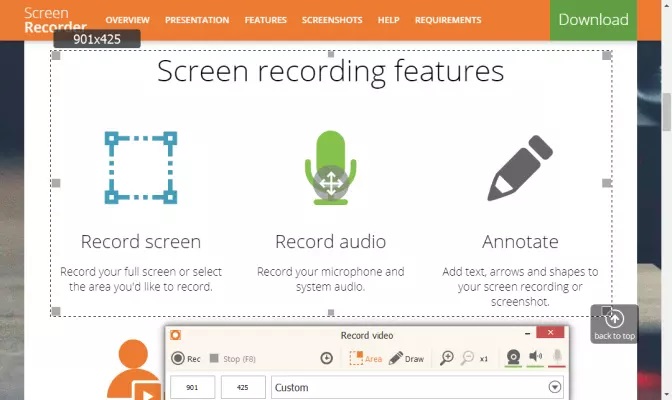The height and width of the screenshot is (400, 672).
Task: Click the x1 zoom reset label
Action: 484,359
